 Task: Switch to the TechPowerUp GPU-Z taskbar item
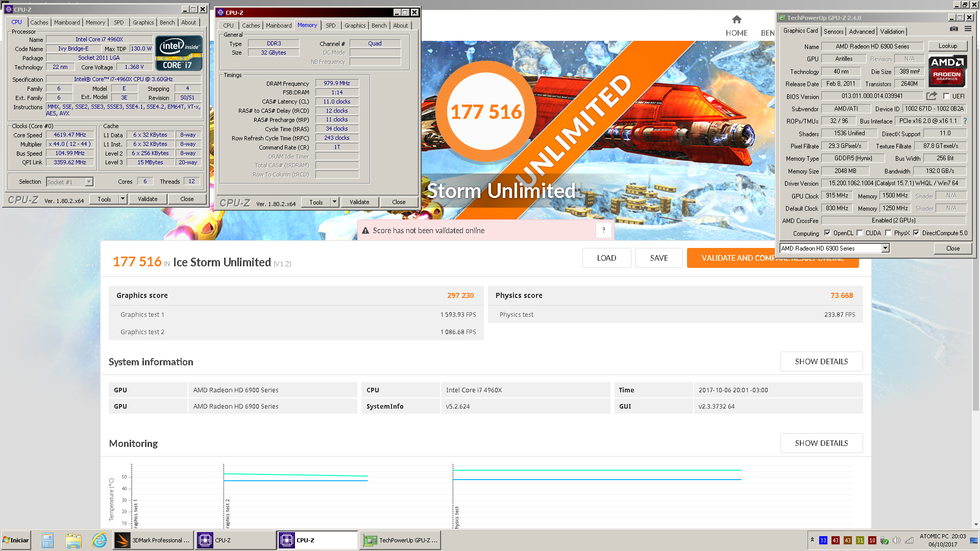click(401, 540)
